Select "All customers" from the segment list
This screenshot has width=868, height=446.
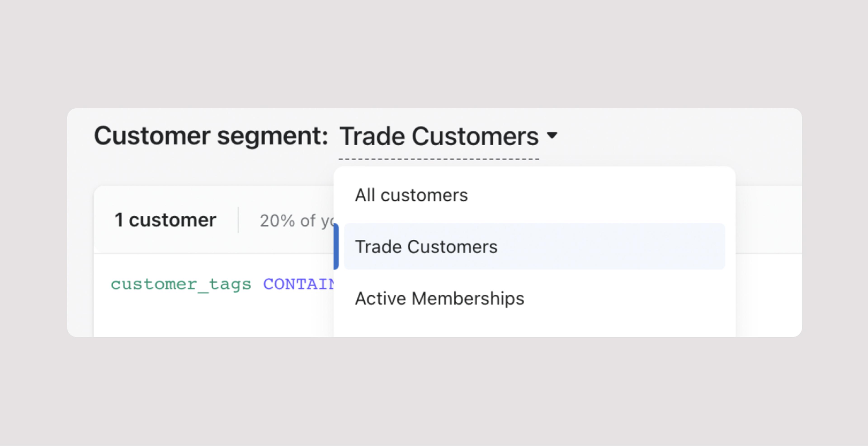(x=411, y=195)
